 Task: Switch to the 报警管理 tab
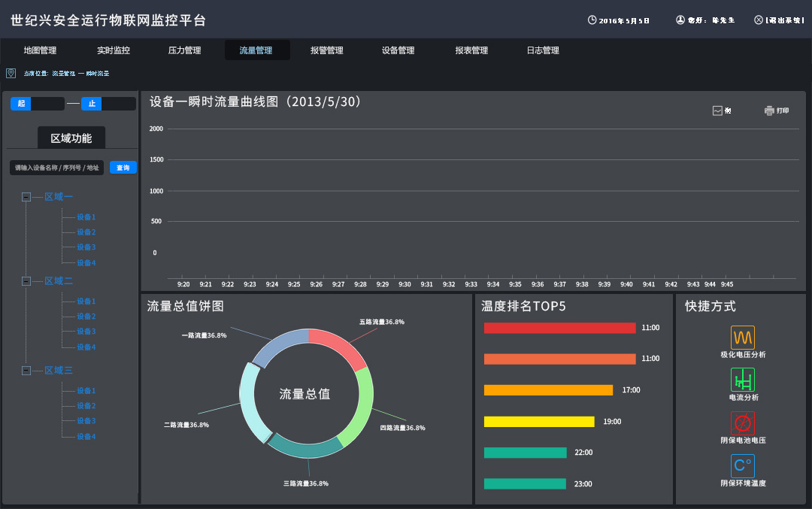pyautogui.click(x=326, y=50)
